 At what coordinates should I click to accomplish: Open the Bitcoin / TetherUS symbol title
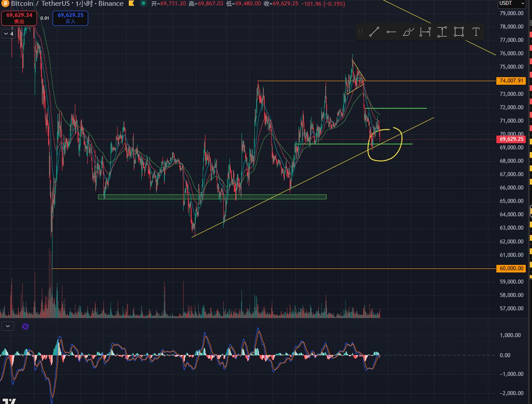67,4
